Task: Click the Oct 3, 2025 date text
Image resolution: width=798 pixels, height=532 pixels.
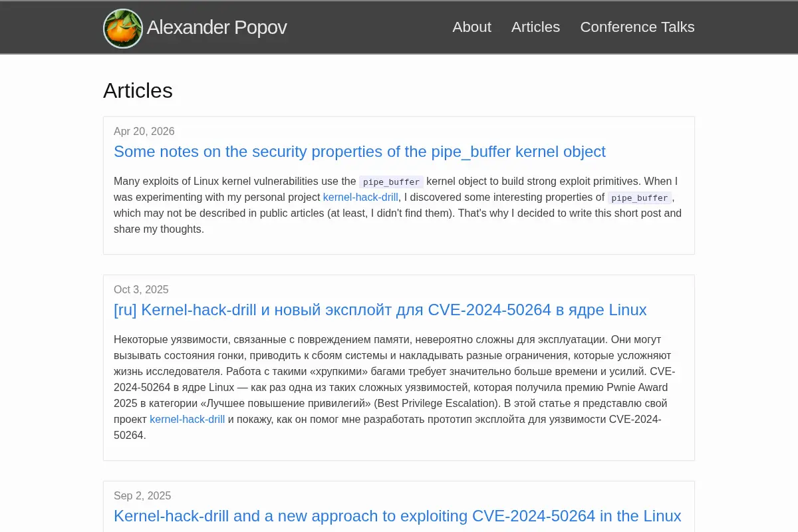Action: pyautogui.click(x=141, y=290)
